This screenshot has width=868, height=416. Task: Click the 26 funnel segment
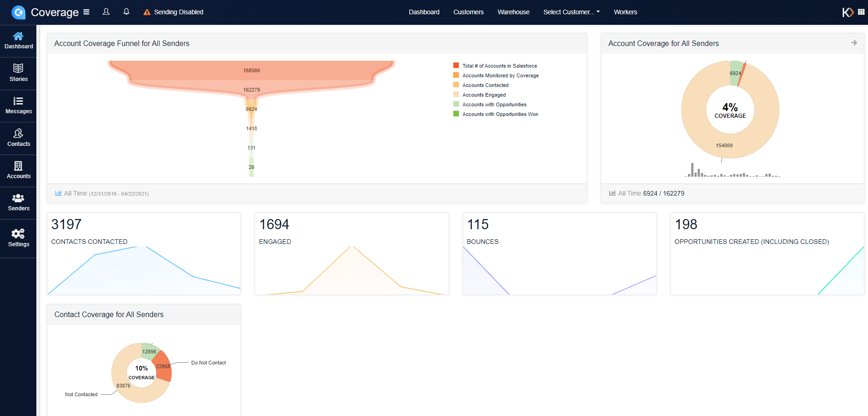[251, 167]
